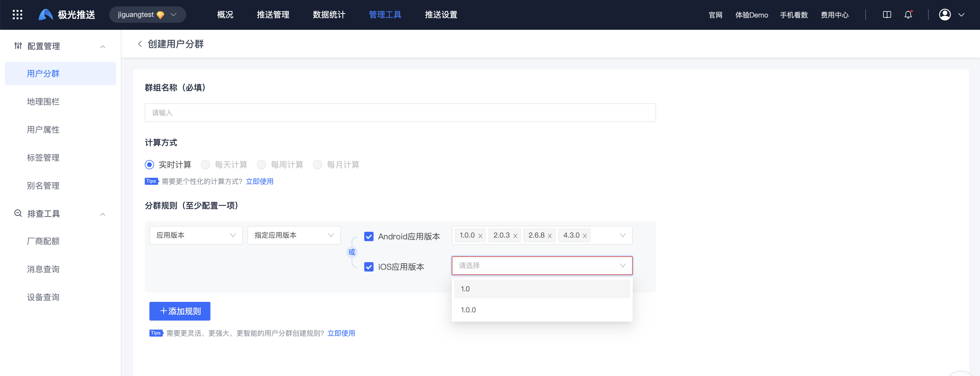Collapse the 排查工具 sidebar section
980x376 pixels.
tap(103, 214)
